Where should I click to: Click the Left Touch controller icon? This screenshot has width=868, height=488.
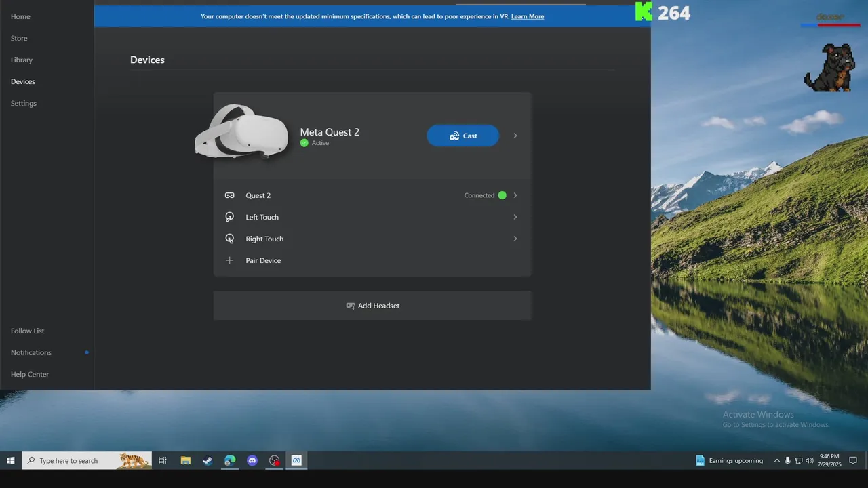point(230,217)
